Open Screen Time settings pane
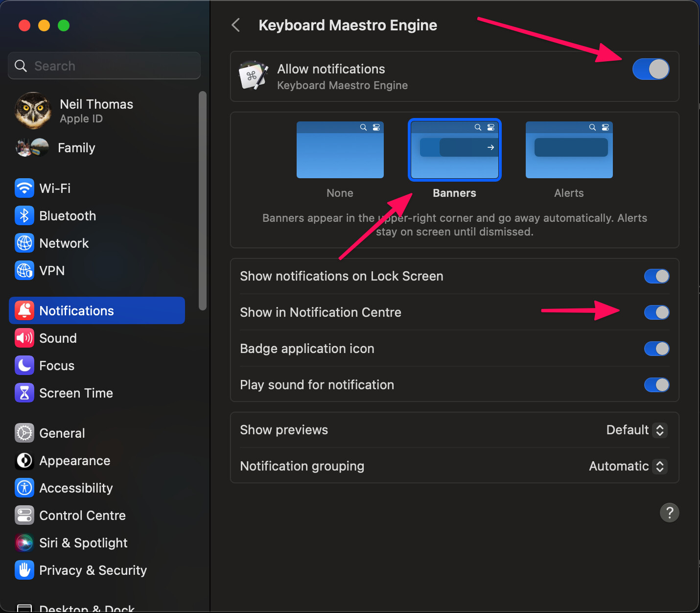The height and width of the screenshot is (613, 700). 97,393
